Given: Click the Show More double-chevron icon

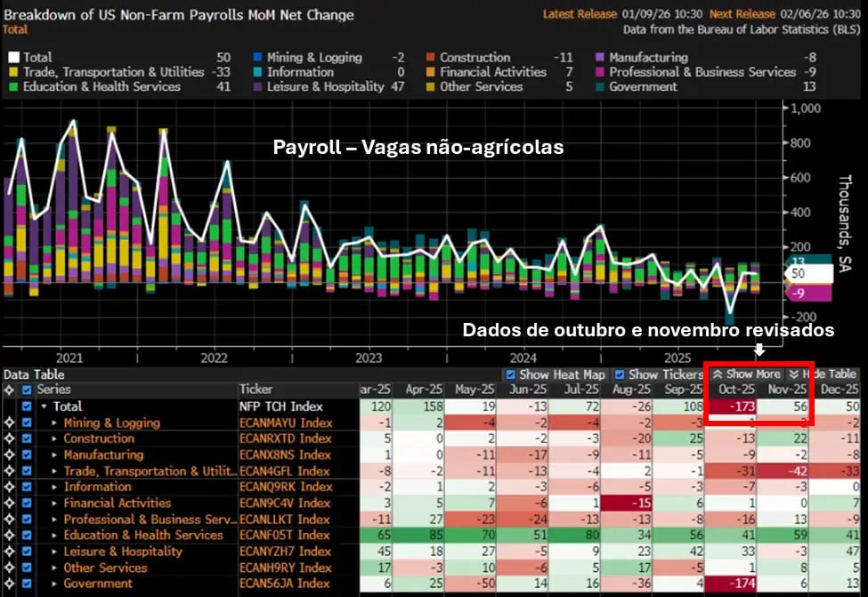Looking at the screenshot, I should pyautogui.click(x=718, y=375).
